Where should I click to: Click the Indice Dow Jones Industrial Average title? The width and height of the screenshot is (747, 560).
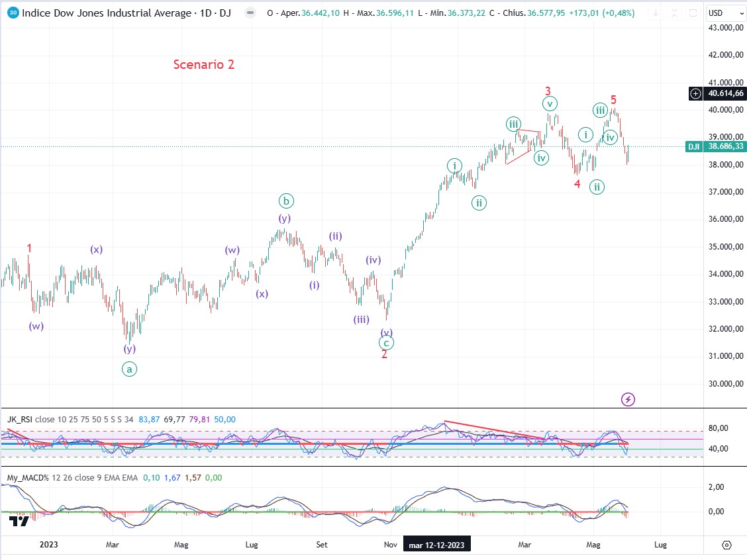pyautogui.click(x=126, y=13)
